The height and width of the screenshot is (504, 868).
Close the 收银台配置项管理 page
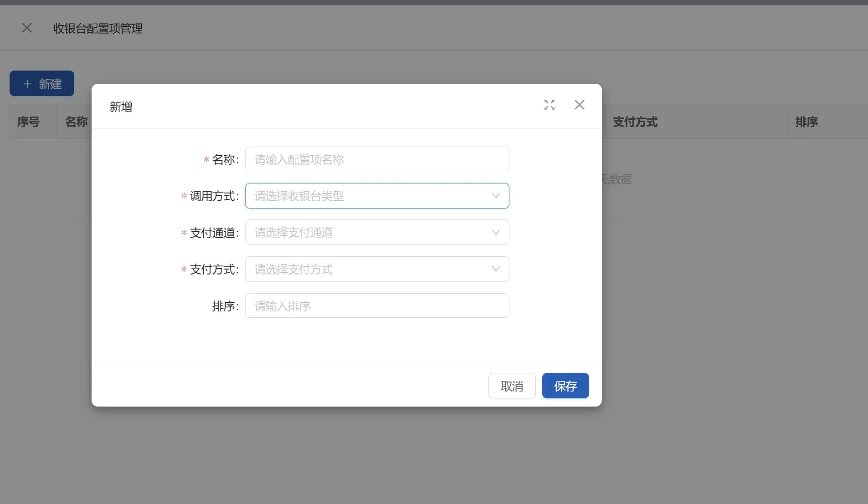(27, 28)
